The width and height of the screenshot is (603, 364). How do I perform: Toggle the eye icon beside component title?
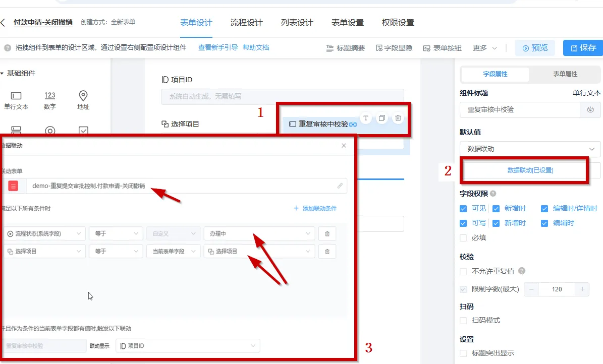(x=590, y=110)
